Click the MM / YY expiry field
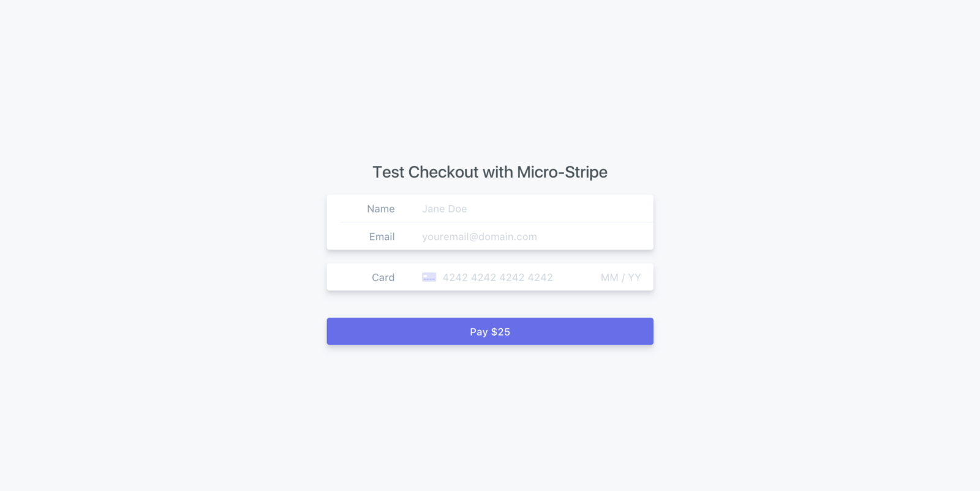The height and width of the screenshot is (491, 980). click(x=620, y=277)
